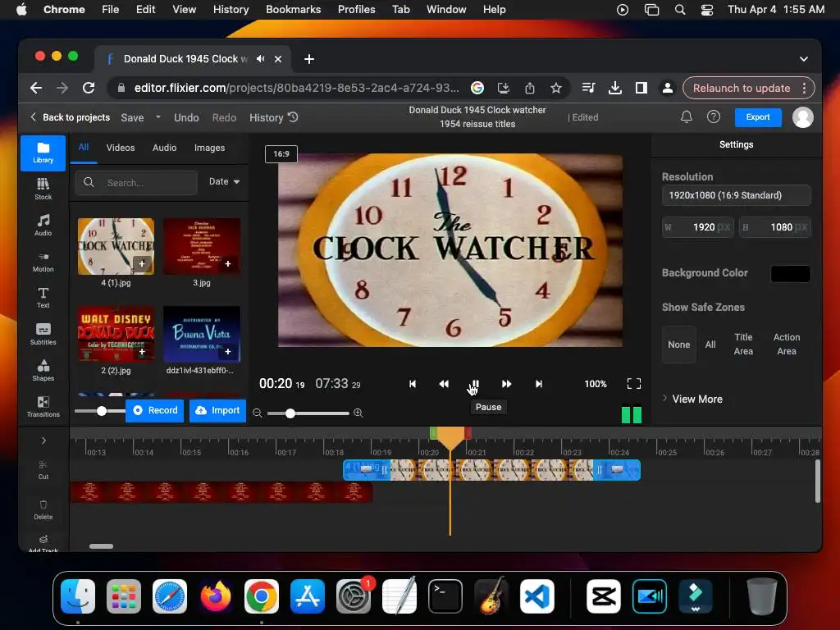
Task: Open the Text tool panel
Action: [43, 298]
